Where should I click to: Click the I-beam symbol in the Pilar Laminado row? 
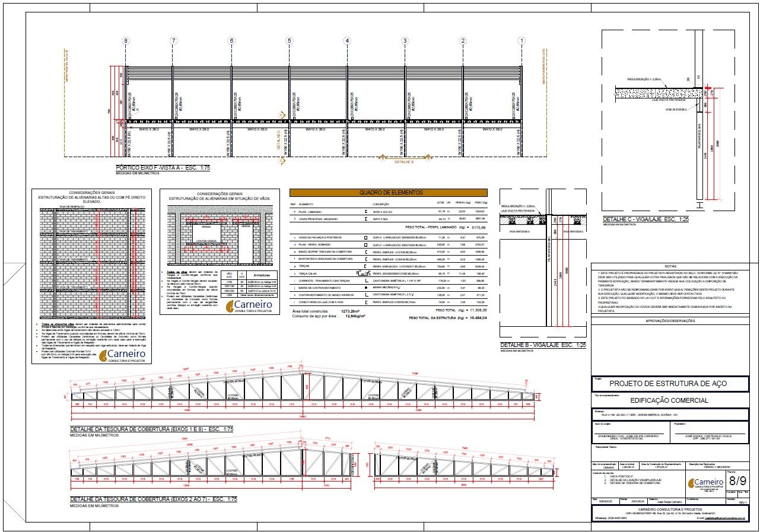[x=367, y=211]
